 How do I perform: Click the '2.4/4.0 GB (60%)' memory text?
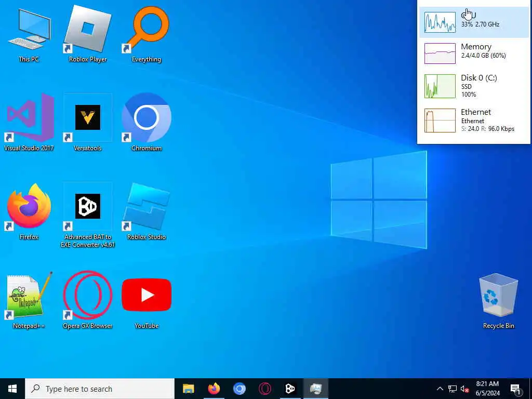coord(484,56)
